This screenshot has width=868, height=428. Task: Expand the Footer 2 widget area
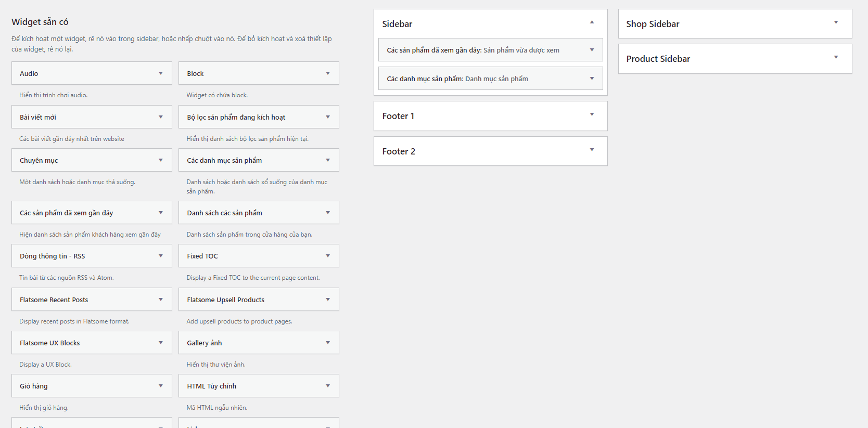[x=490, y=151]
